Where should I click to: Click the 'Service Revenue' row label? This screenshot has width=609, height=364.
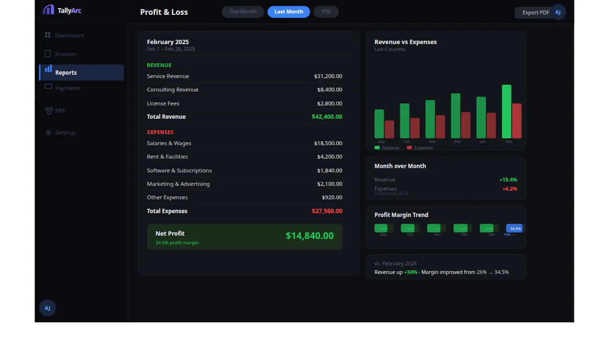(168, 76)
